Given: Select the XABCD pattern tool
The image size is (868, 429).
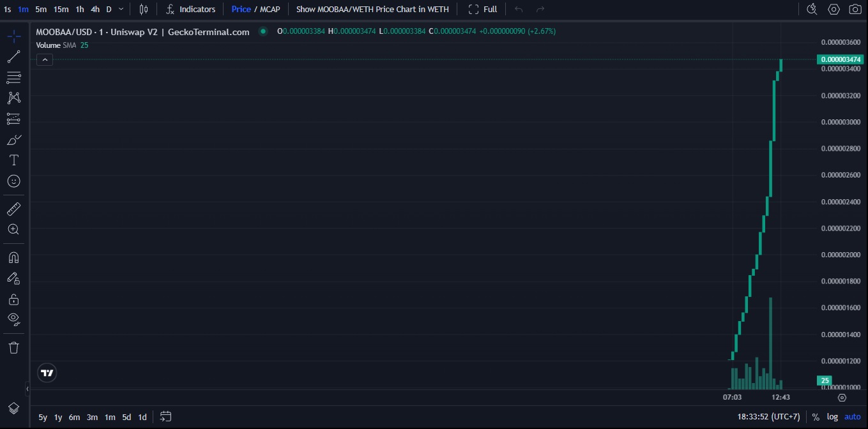Looking at the screenshot, I should [13, 98].
